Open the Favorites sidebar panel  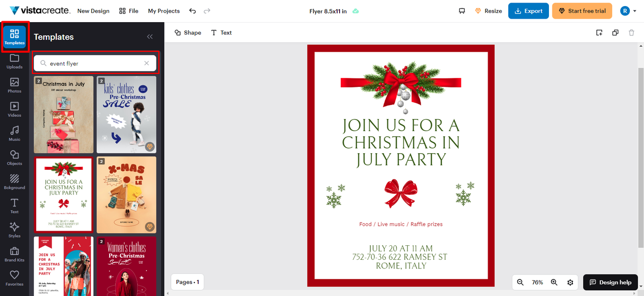click(15, 278)
